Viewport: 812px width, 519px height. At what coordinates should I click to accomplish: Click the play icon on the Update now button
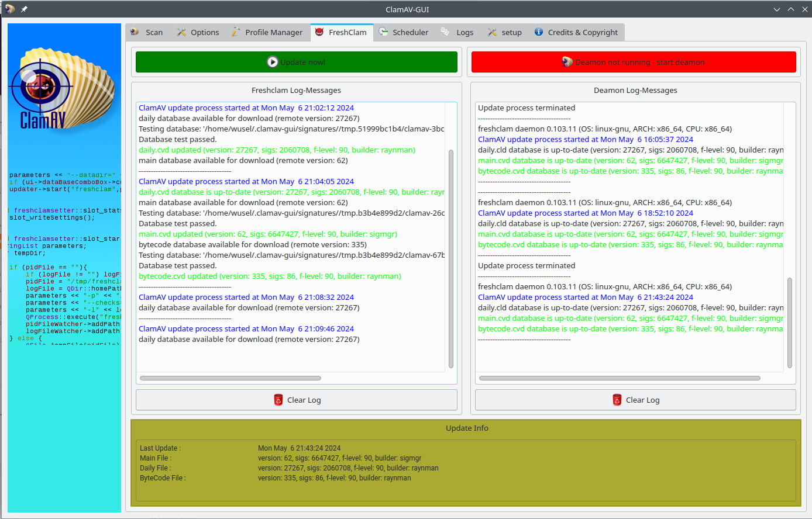[x=273, y=61]
